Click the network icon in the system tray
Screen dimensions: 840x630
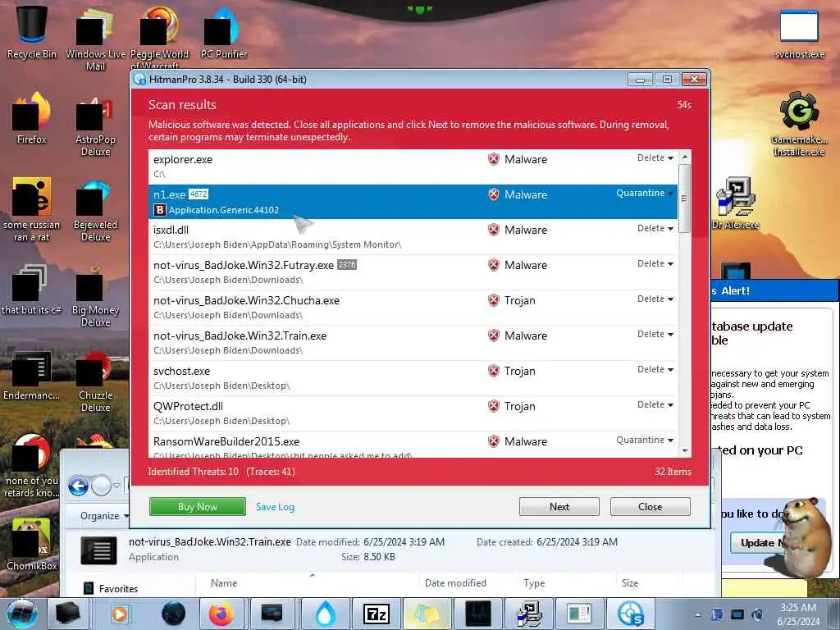(737, 614)
